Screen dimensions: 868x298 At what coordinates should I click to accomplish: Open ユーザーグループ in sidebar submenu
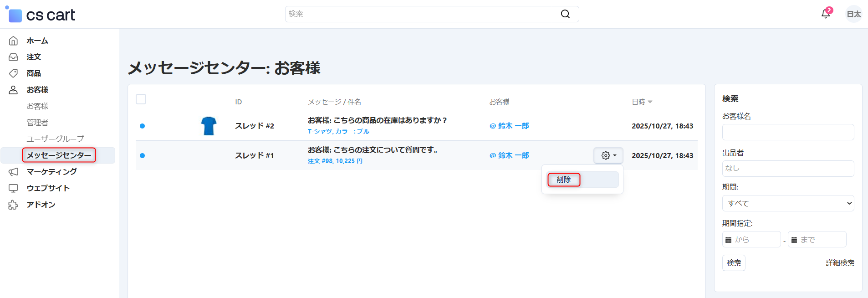coord(55,139)
